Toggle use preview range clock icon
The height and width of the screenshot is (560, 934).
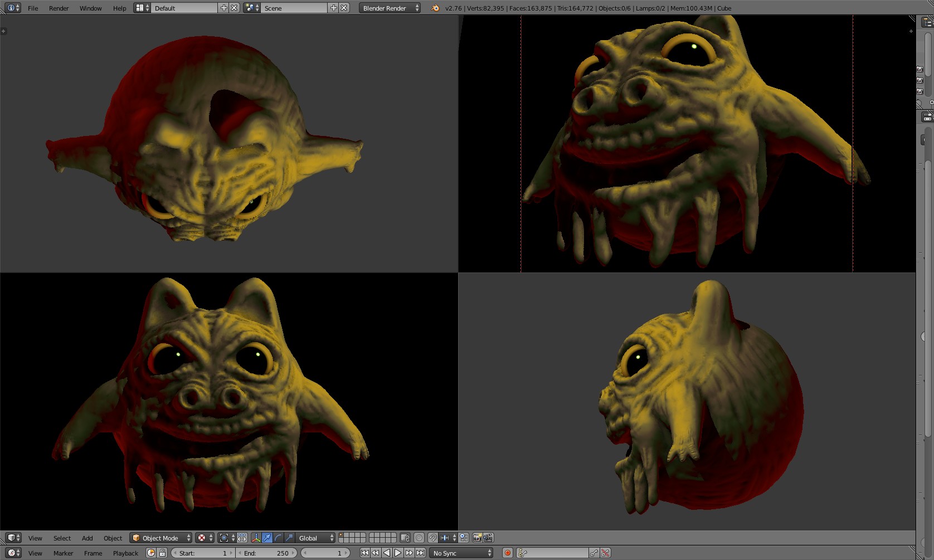pyautogui.click(x=151, y=553)
